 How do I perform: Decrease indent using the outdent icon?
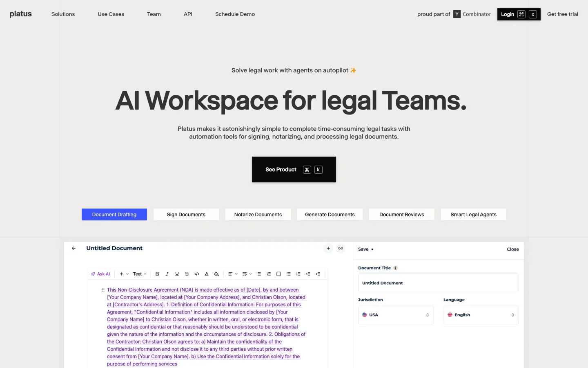point(308,274)
